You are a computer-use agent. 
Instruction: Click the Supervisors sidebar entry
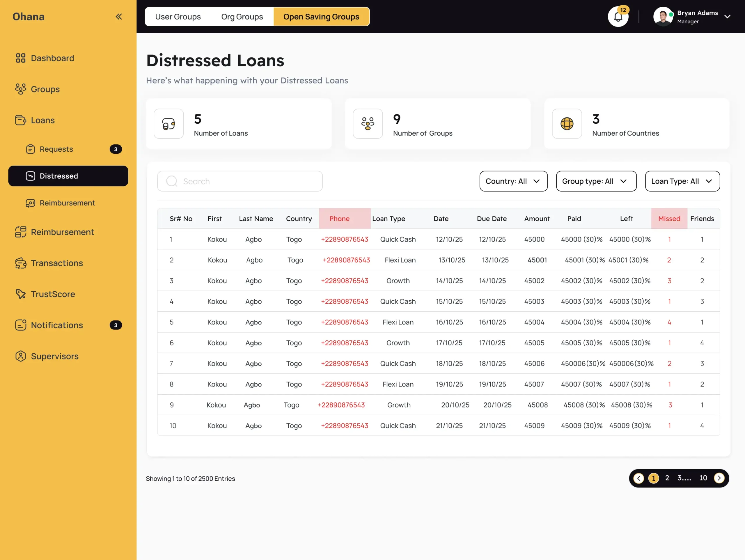[54, 356]
